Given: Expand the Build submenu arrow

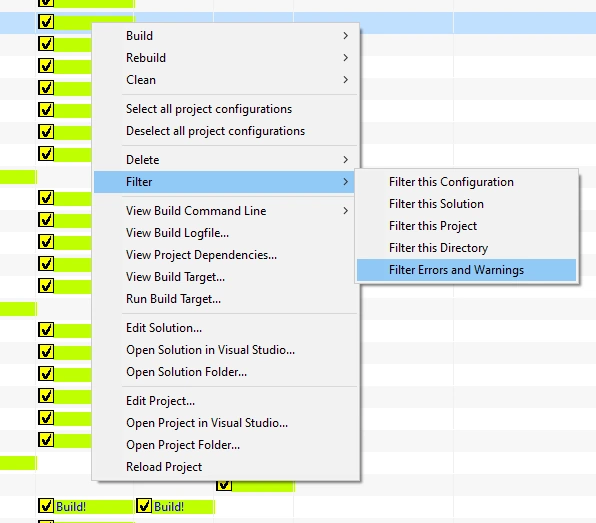Looking at the screenshot, I should pyautogui.click(x=345, y=36).
